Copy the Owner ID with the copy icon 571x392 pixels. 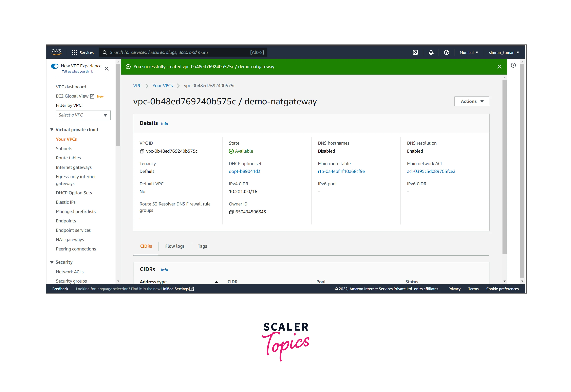point(231,212)
